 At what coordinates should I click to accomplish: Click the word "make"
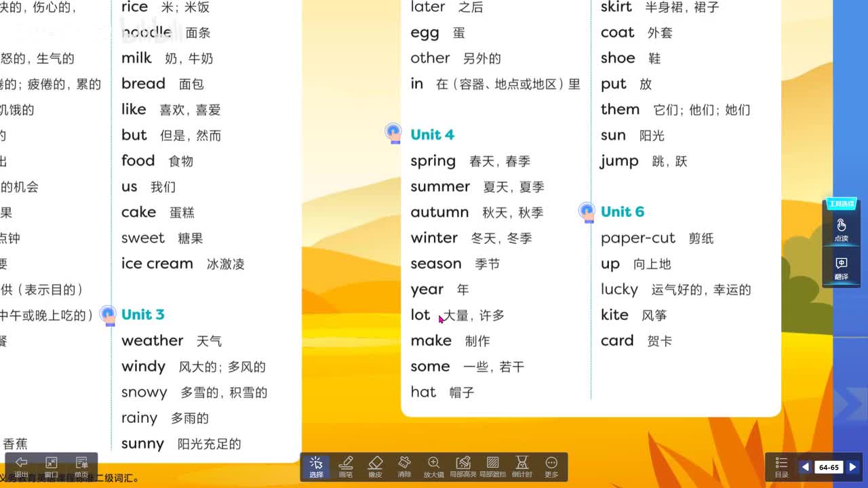(431, 340)
